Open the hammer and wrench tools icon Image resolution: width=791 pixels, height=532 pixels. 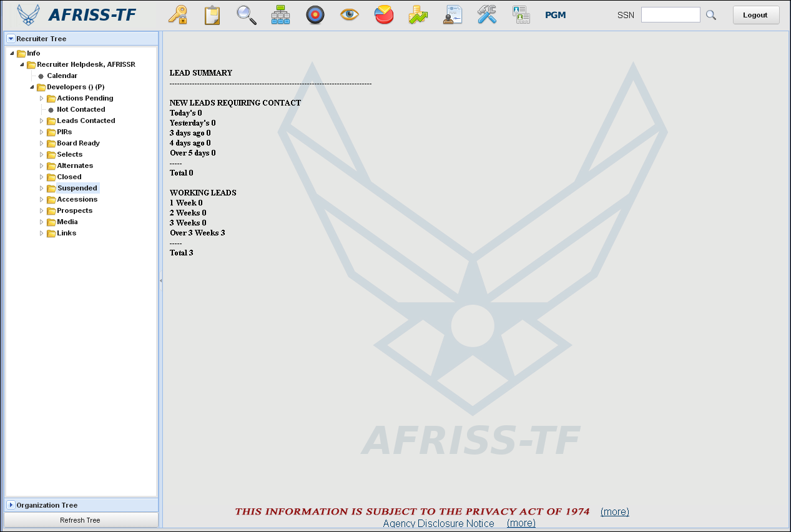(x=487, y=15)
